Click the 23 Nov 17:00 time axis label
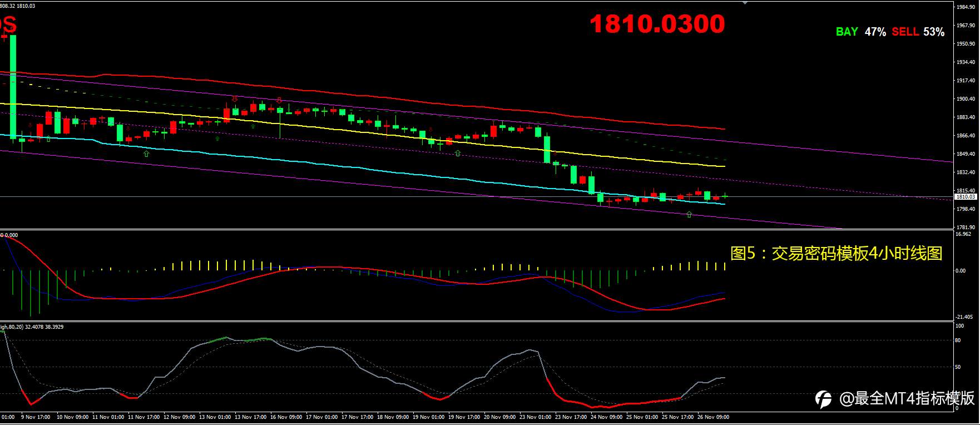 coord(571,417)
